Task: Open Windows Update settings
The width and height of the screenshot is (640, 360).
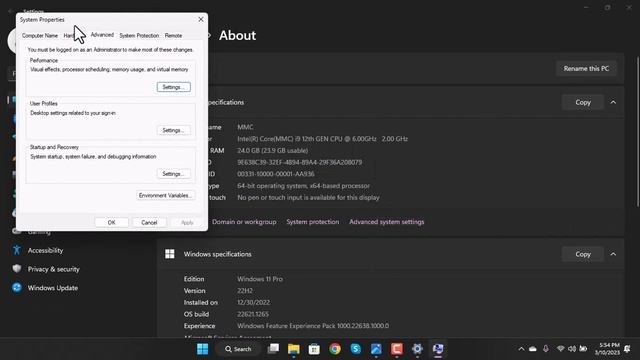Action: tap(53, 288)
